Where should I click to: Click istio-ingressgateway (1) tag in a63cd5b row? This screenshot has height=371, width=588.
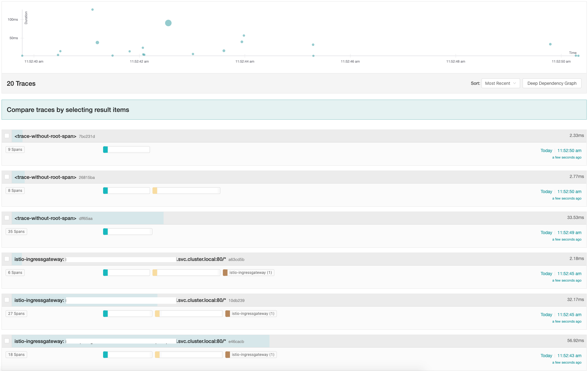[x=248, y=273]
